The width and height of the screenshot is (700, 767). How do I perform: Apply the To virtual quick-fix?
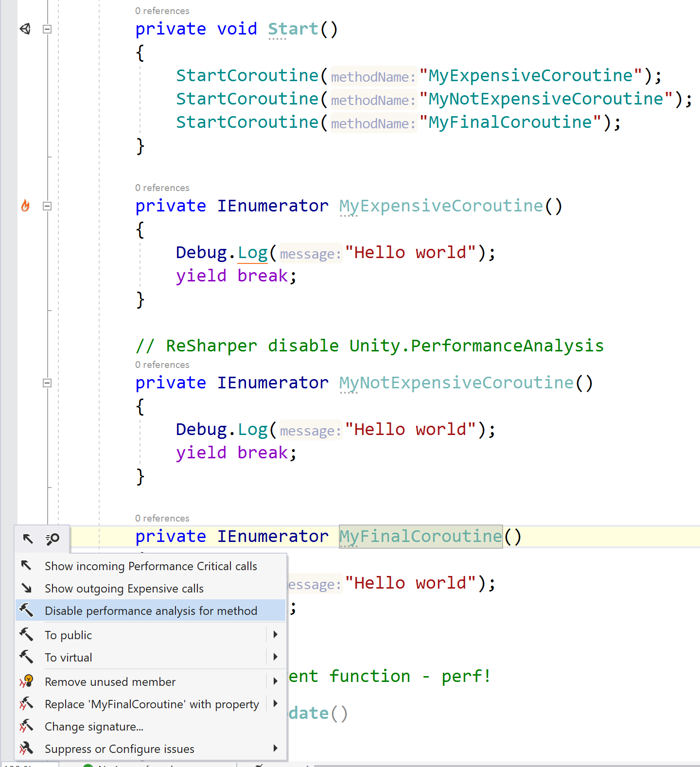tap(141, 657)
